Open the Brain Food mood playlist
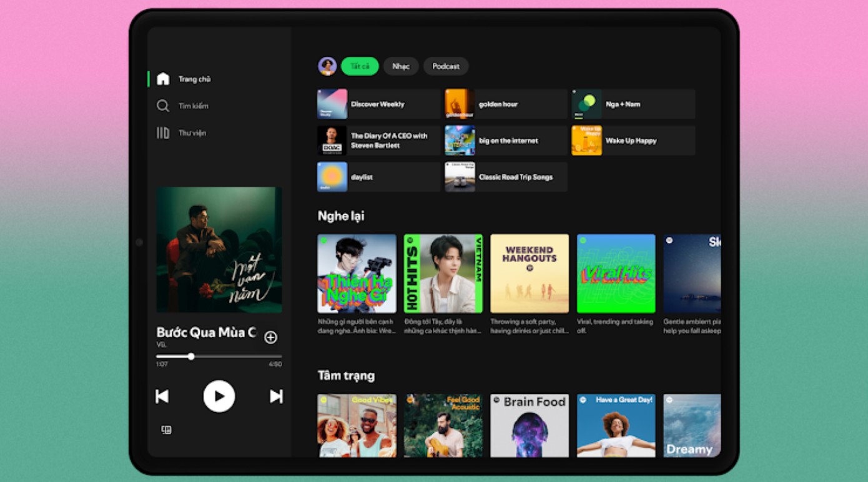Image resolution: width=868 pixels, height=482 pixels. pyautogui.click(x=530, y=425)
